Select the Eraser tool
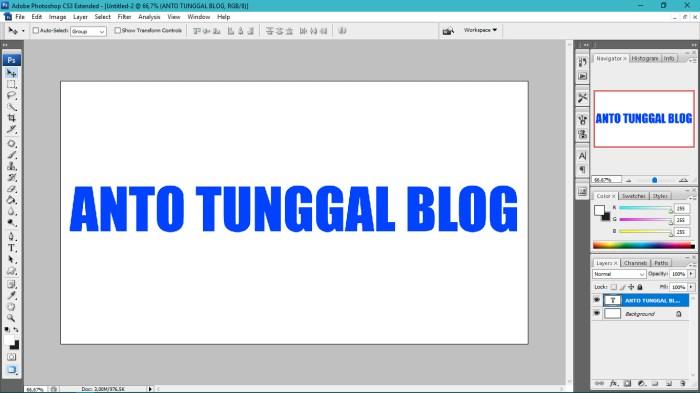Viewport: 700px width, 393px height. coord(12,189)
